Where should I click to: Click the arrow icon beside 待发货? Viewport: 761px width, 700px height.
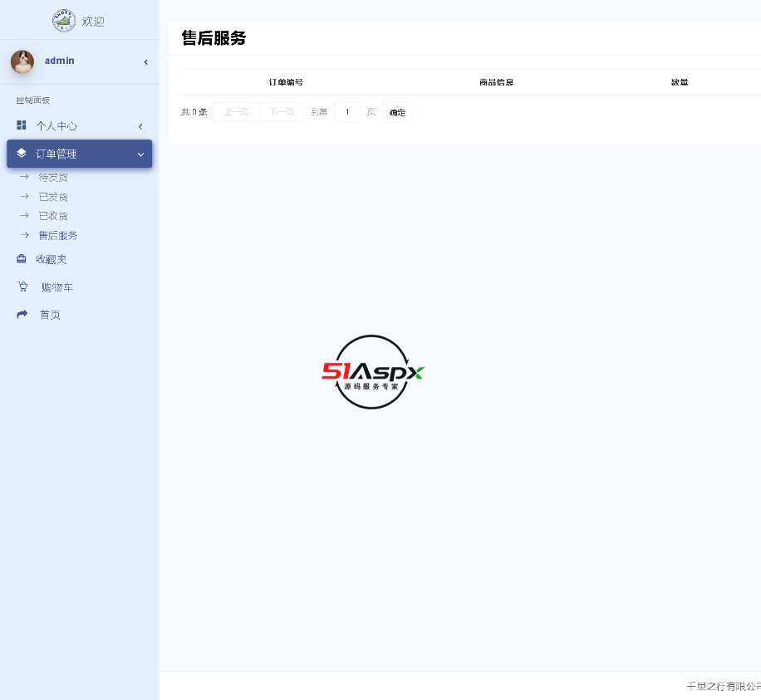(x=25, y=177)
